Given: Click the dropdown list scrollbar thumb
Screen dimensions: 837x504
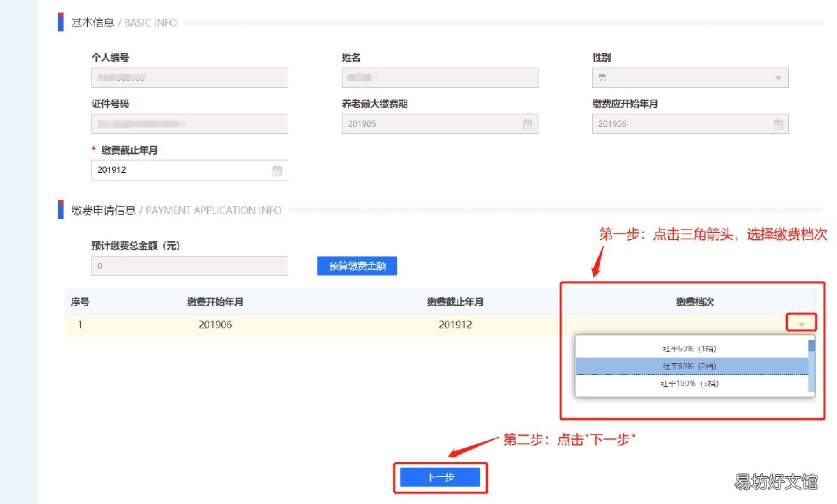Looking at the screenshot, I should pyautogui.click(x=811, y=346).
